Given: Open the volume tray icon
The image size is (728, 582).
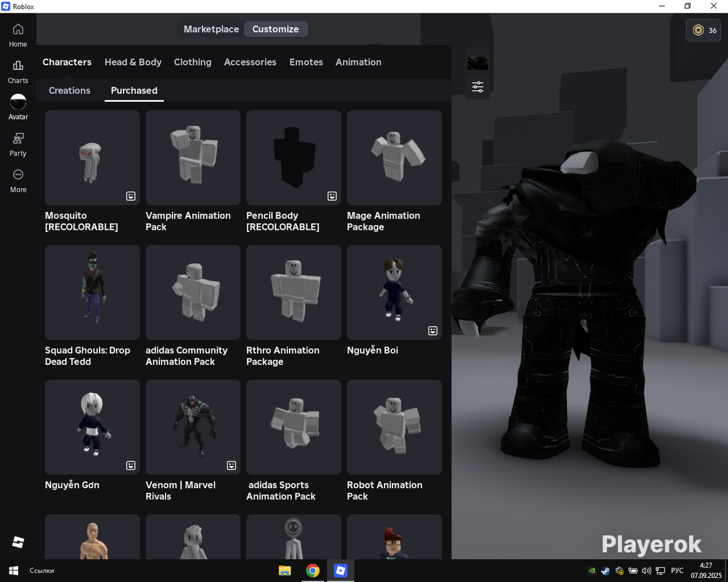Looking at the screenshot, I should [646, 571].
